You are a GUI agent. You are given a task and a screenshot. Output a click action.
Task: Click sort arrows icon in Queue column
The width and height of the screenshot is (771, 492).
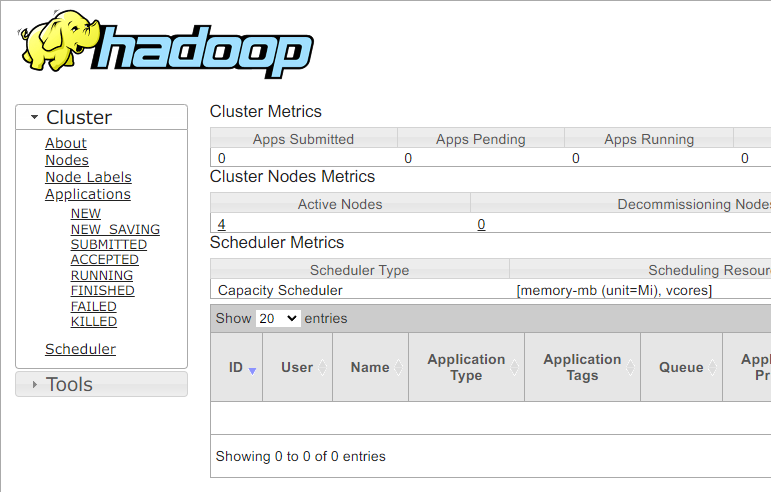(712, 367)
